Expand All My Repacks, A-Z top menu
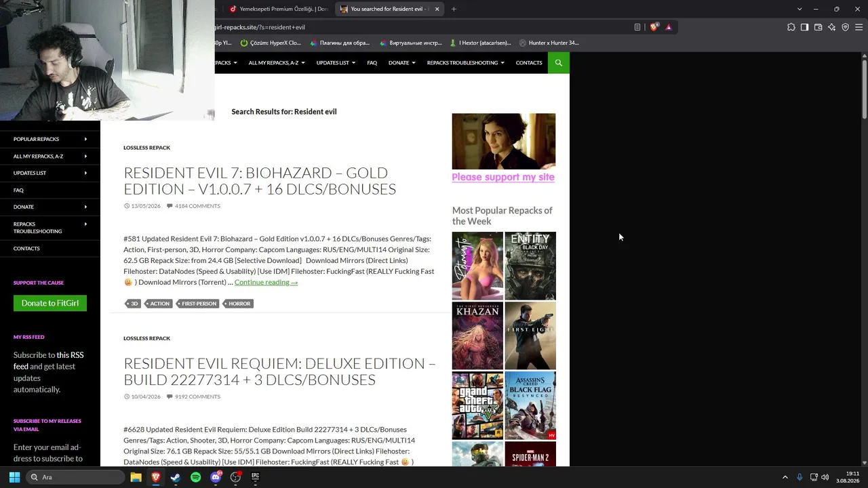Screen dimensions: 868x488 click(x=277, y=63)
